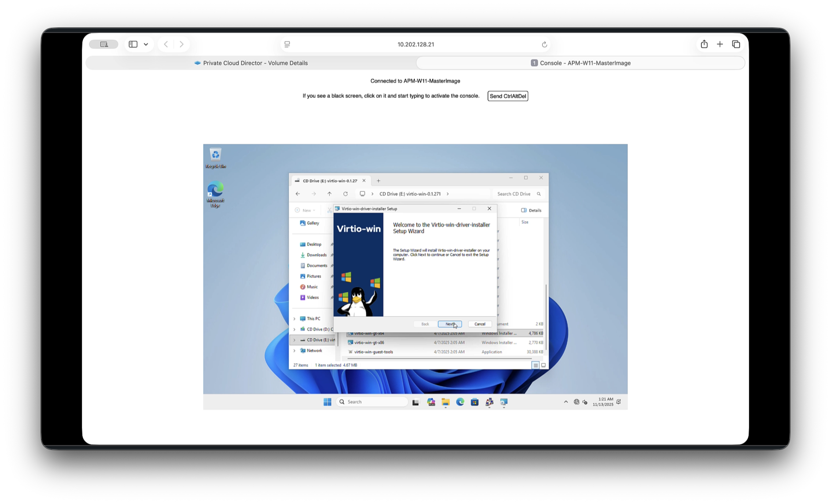Click the Explorer horizontal scrollbar
The image size is (831, 504).
tap(439, 358)
